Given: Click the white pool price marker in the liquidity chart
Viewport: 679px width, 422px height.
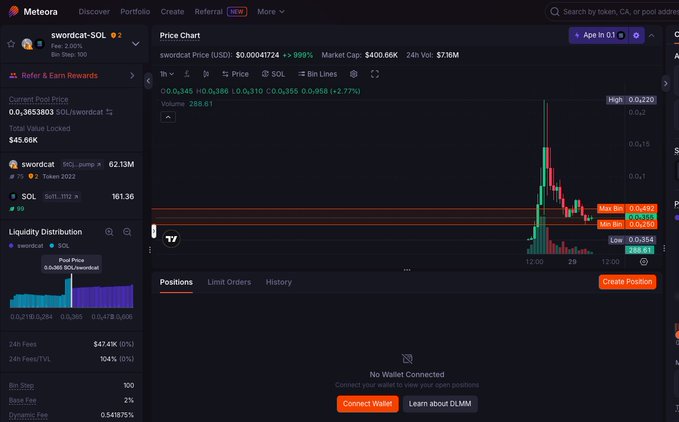Looking at the screenshot, I should coord(71,290).
